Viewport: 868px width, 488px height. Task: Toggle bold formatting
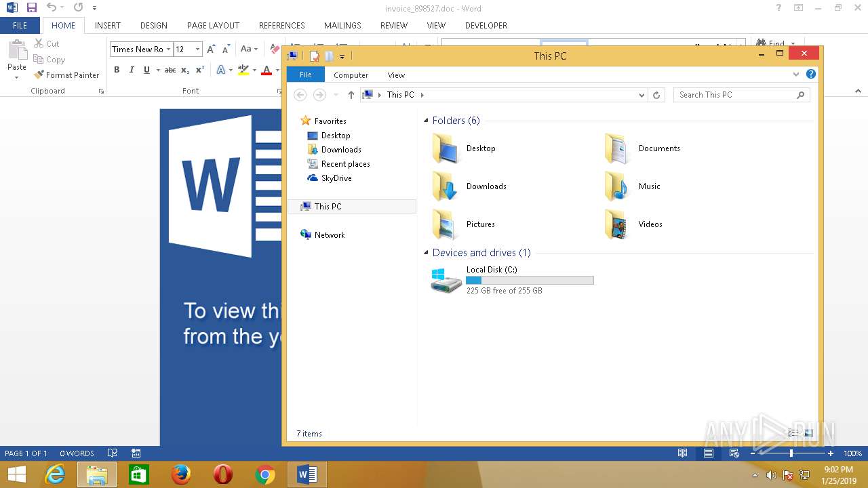117,70
